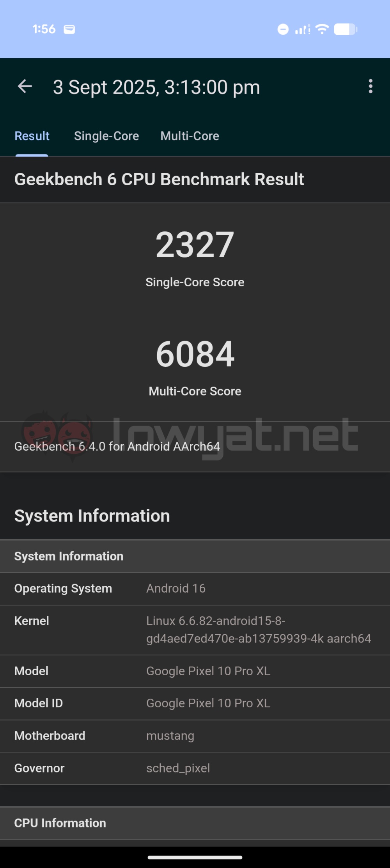
Task: Tap the Operating System Android 16 row
Action: coord(195,589)
